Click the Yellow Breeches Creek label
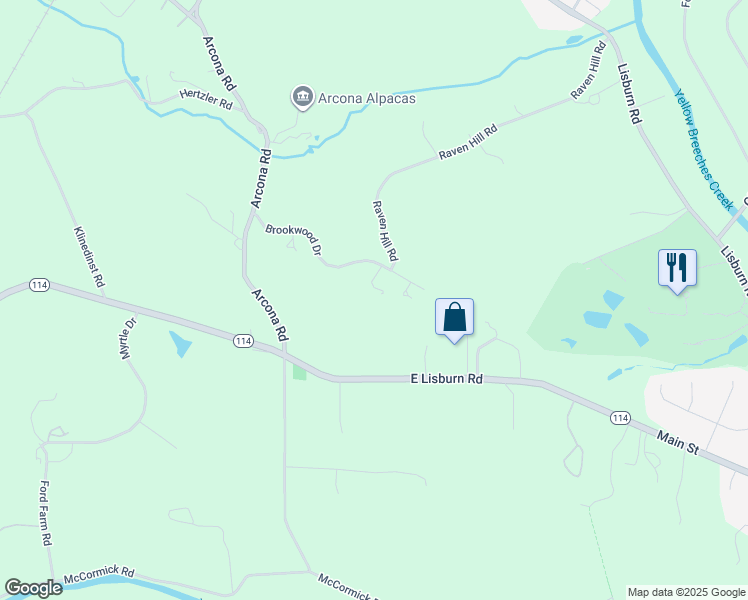The width and height of the screenshot is (748, 600). (704, 149)
